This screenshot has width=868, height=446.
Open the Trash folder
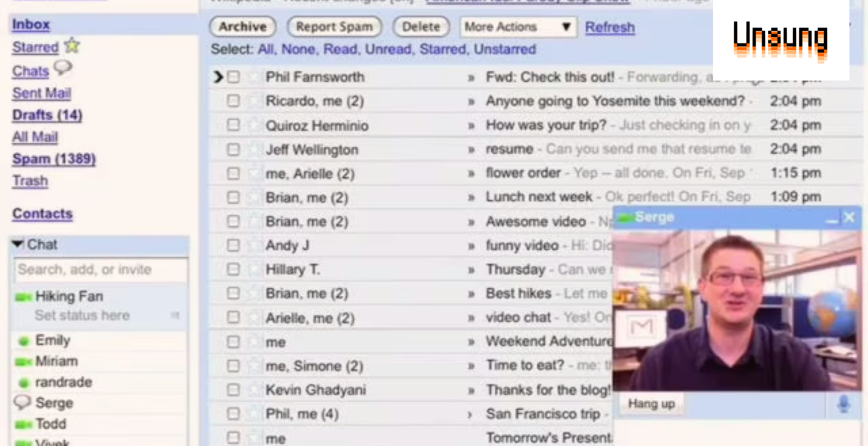click(x=30, y=181)
